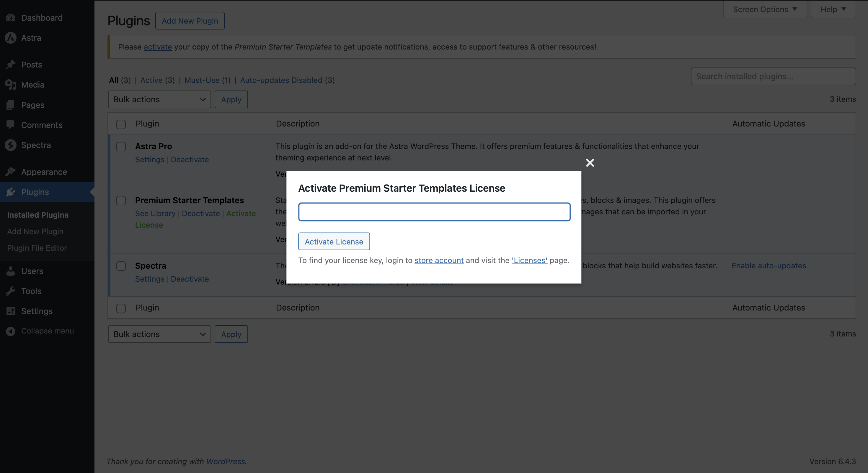
Task: Open the Tools wrench icon
Action: [x=11, y=291]
